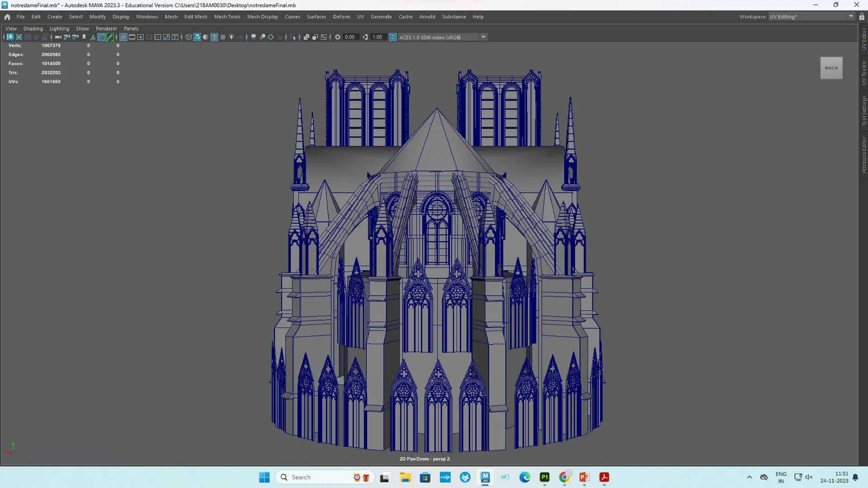Turn on grid display in viewport
The height and width of the screenshot is (488, 868).
click(x=123, y=37)
